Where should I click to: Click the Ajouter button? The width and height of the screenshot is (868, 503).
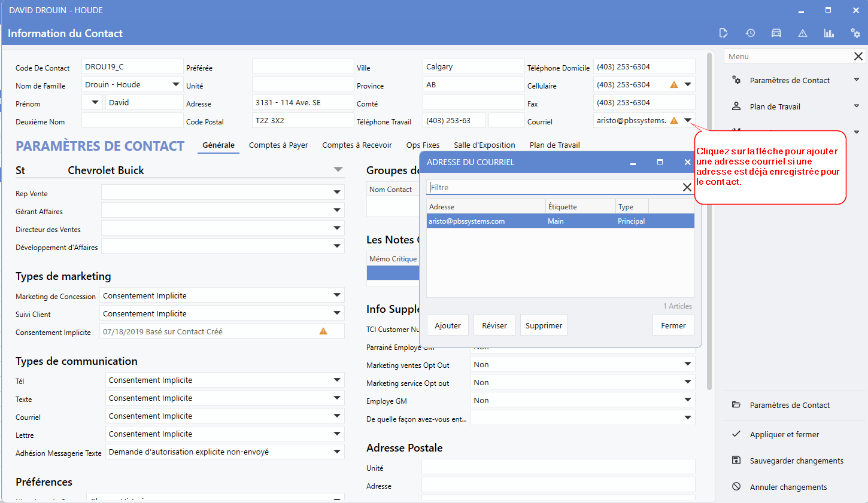(448, 325)
